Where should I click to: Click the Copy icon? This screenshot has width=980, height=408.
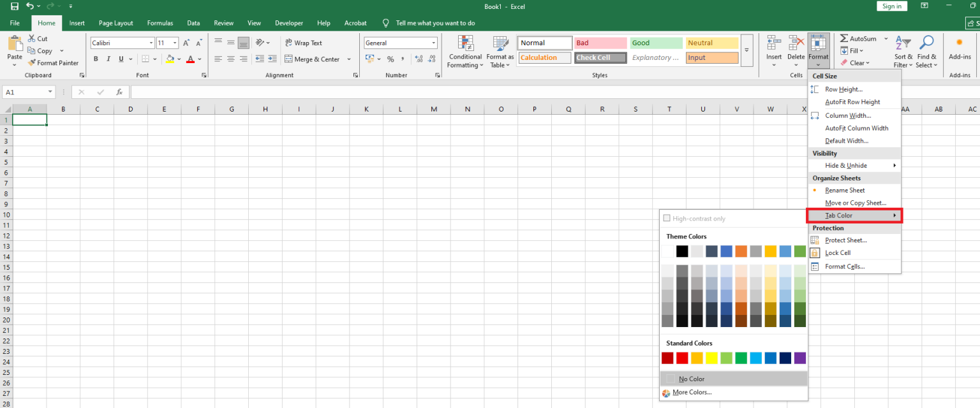32,50
